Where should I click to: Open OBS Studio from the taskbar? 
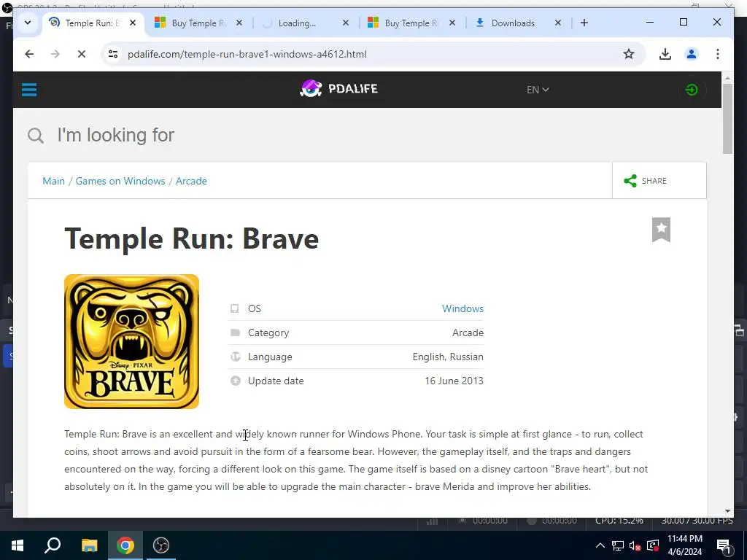tap(161, 545)
